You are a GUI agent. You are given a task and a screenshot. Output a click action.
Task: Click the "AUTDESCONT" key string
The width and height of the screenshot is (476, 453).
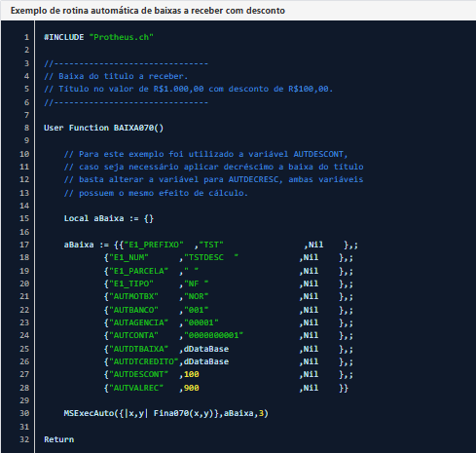[x=138, y=374]
